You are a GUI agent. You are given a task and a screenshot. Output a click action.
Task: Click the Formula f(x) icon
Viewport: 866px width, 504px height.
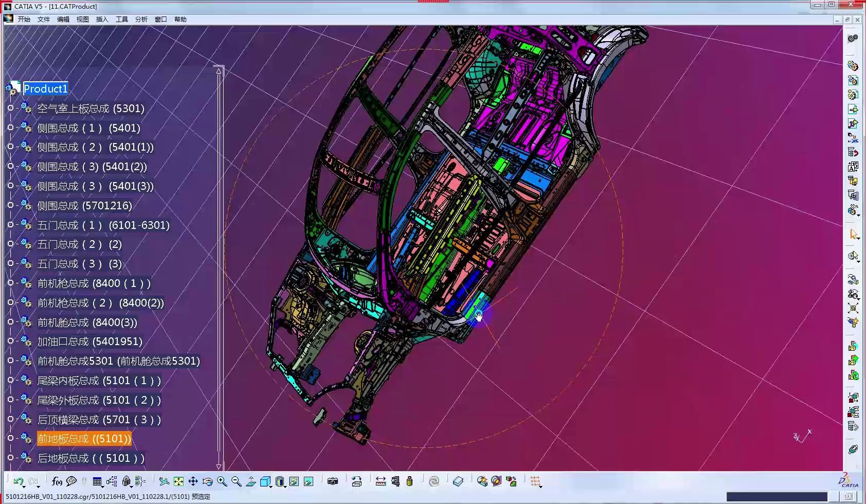[57, 481]
